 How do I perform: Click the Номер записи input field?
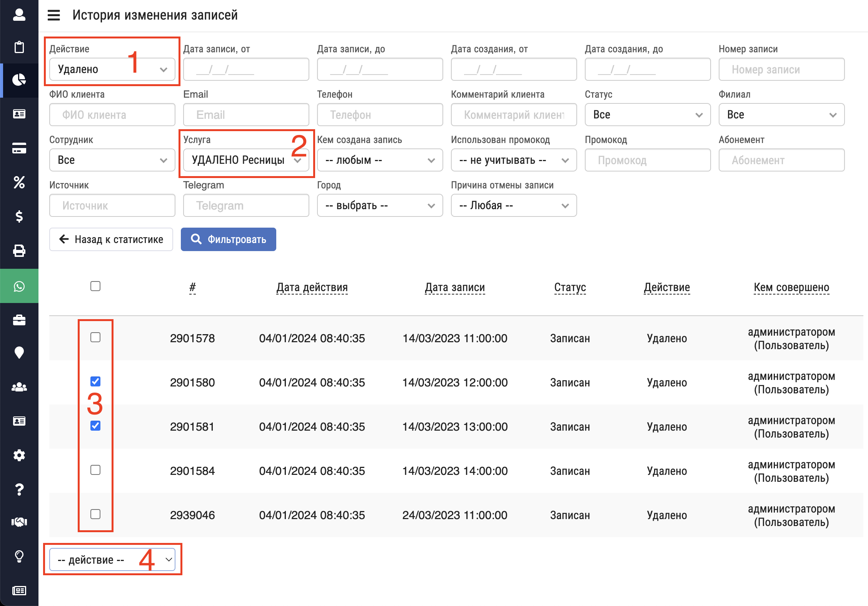tap(781, 70)
